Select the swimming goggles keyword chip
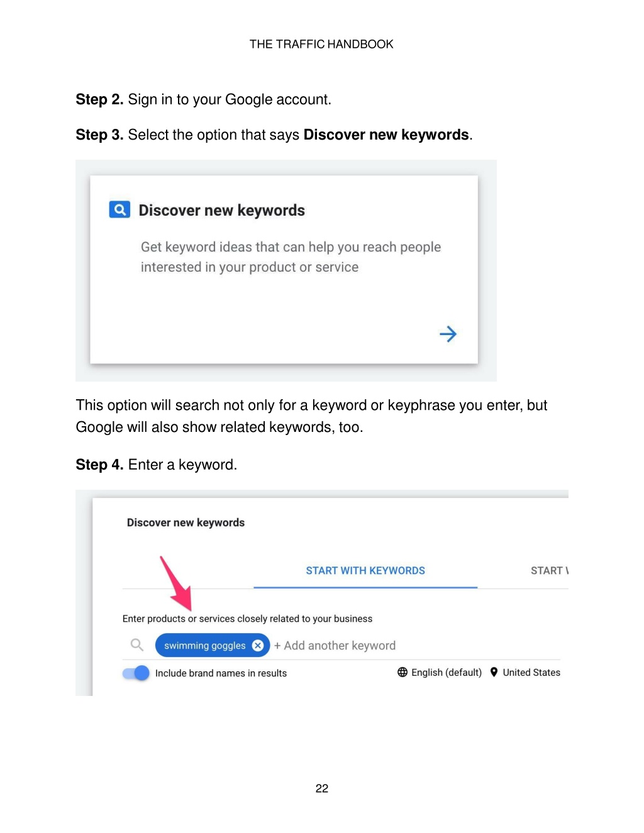This screenshot has height=833, width=644. [x=205, y=646]
